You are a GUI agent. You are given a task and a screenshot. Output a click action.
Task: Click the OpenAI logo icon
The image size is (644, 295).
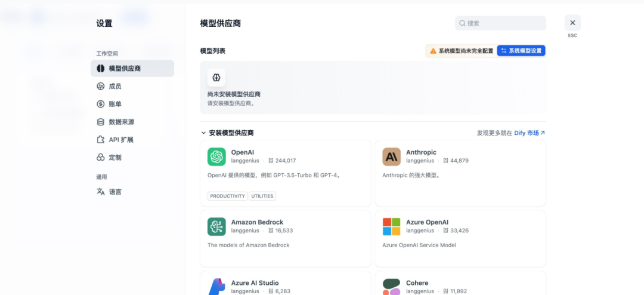tap(216, 157)
